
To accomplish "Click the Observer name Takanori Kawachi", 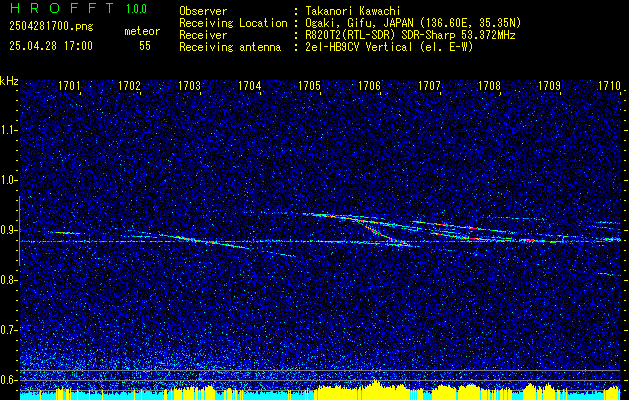I will [353, 11].
